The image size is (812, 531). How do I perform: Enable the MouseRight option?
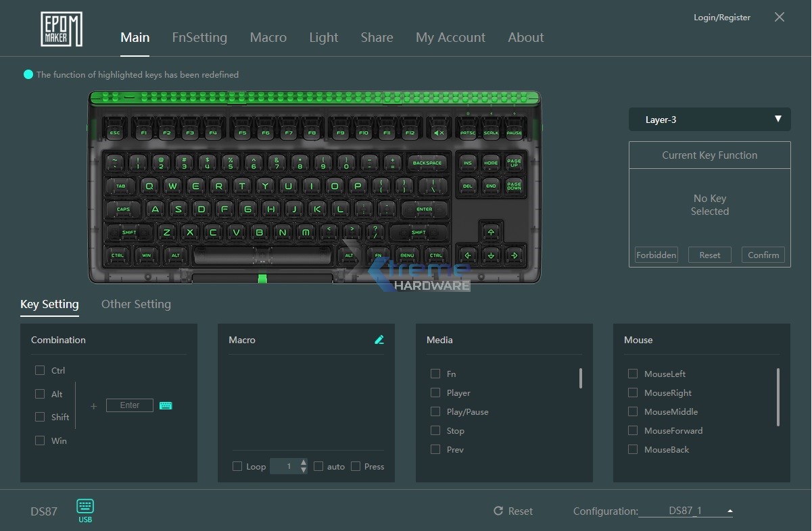coord(633,393)
